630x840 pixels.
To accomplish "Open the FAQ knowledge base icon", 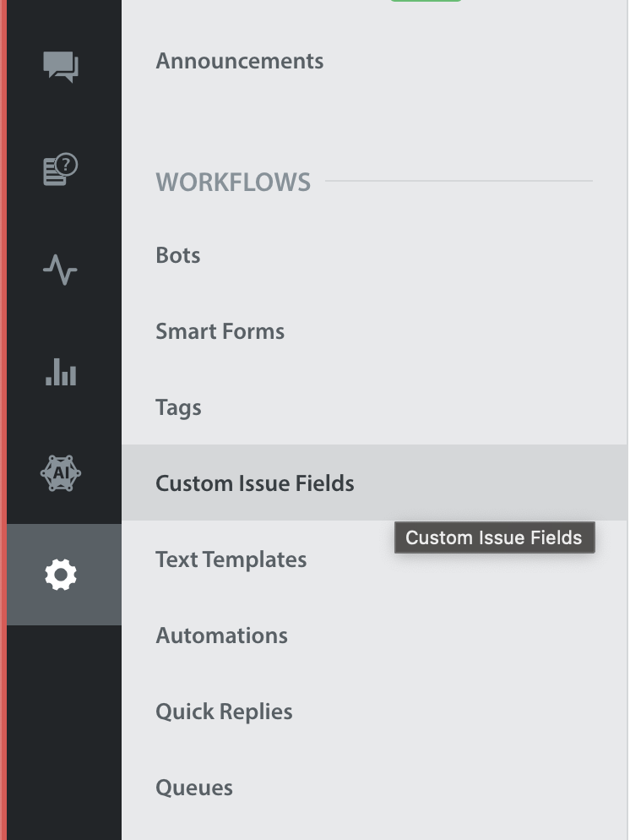I will pos(61,169).
